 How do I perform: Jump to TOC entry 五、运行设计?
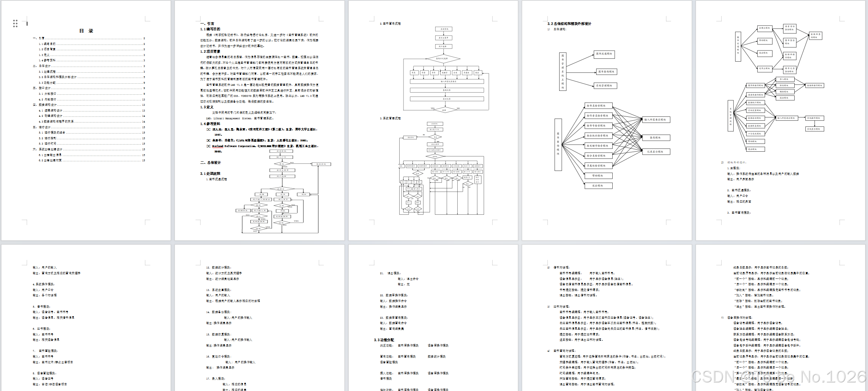(42, 127)
